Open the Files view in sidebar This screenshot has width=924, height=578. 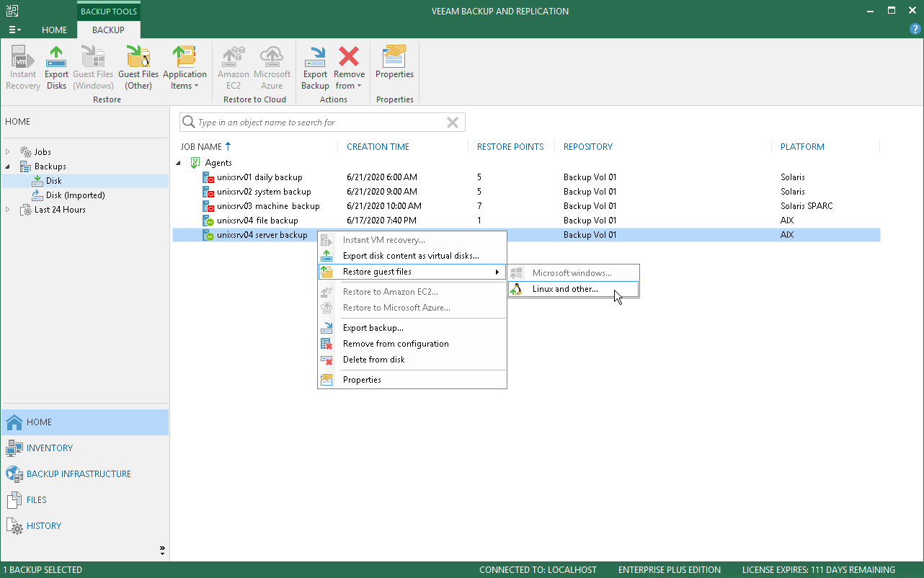point(36,500)
